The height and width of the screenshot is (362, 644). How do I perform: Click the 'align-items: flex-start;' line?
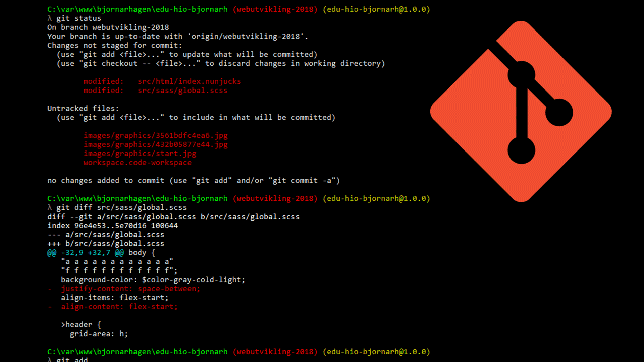tap(115, 298)
